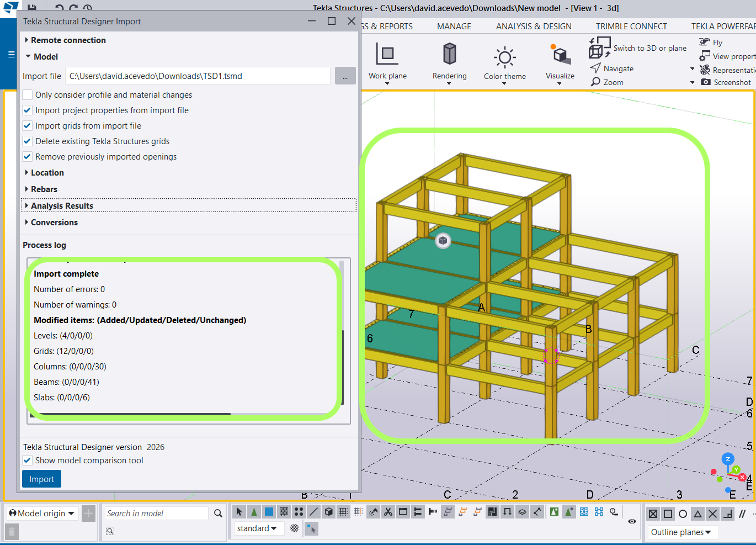Open the TRIMBLE CONNECT ribbon tab
The width and height of the screenshot is (756, 545).
(x=631, y=27)
